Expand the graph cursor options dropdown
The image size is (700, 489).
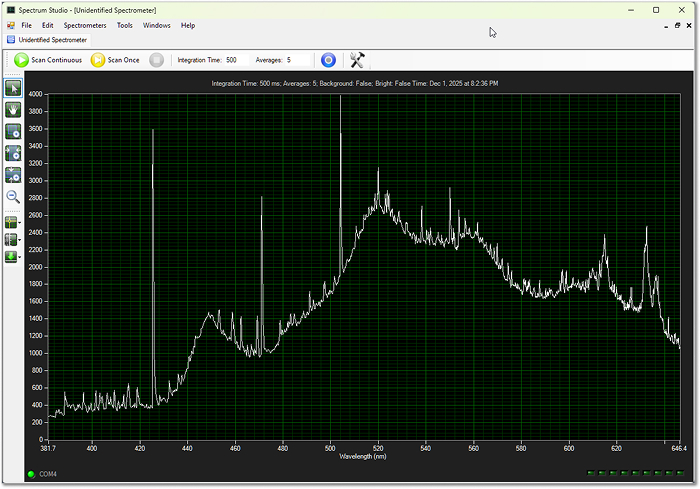point(21,223)
